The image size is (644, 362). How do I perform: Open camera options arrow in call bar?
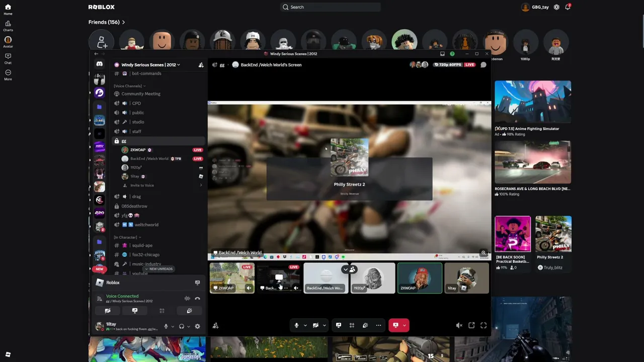pyautogui.click(x=324, y=325)
